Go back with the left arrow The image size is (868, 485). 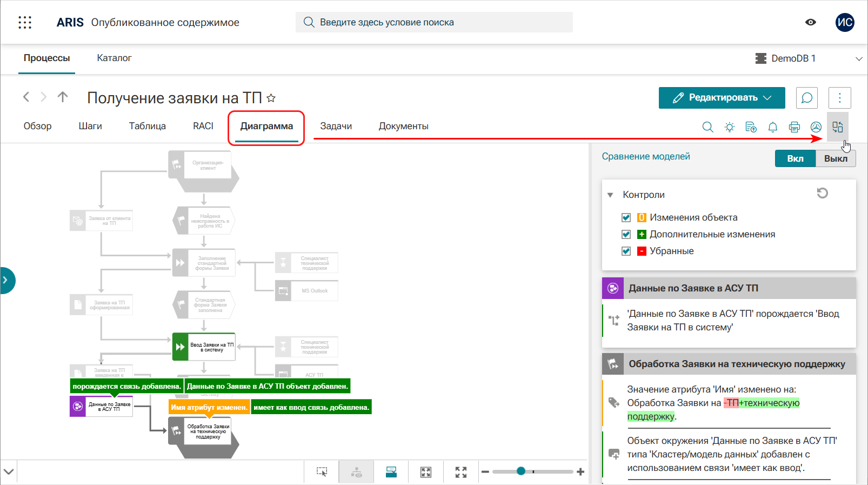coord(26,97)
